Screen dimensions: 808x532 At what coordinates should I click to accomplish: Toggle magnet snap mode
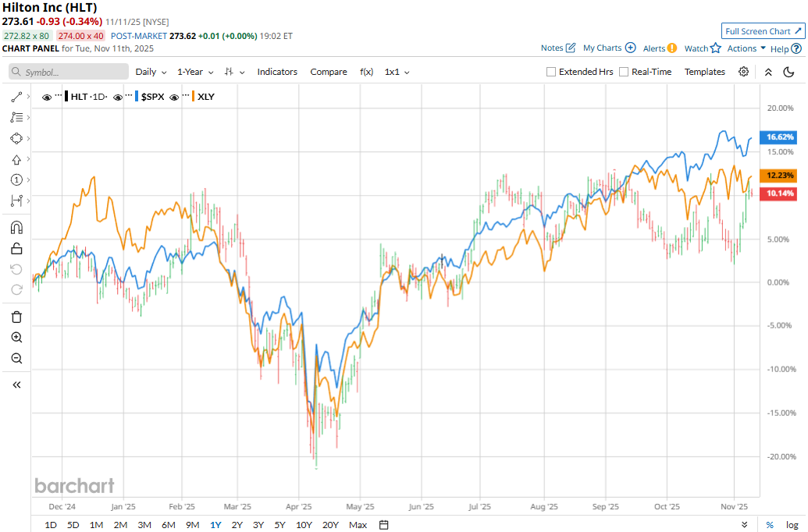pos(16,228)
